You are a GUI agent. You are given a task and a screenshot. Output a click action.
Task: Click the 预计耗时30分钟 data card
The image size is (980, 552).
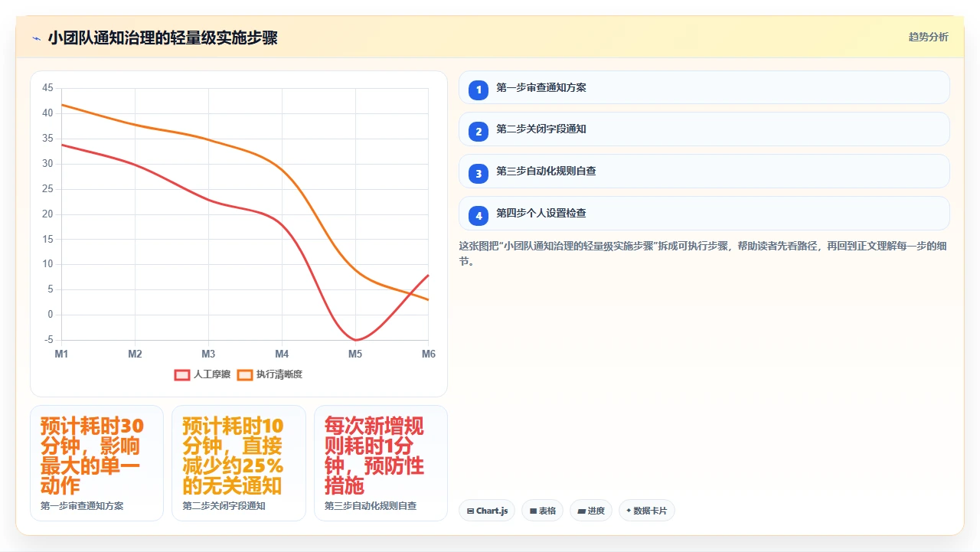[96, 463]
